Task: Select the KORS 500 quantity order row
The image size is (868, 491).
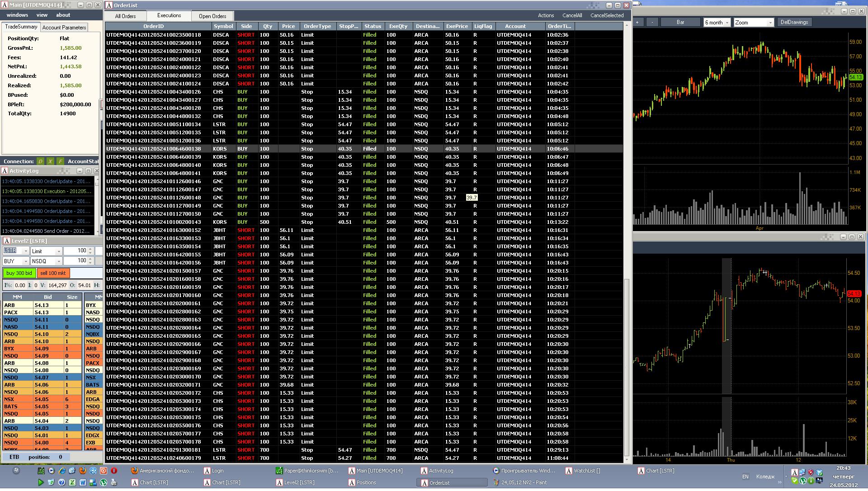Action: click(x=364, y=222)
